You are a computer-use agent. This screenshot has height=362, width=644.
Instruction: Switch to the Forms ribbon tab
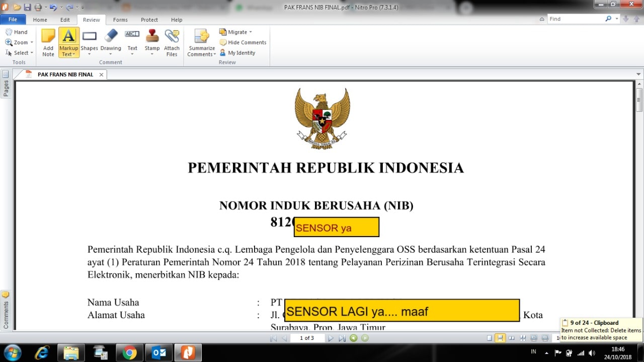click(120, 20)
